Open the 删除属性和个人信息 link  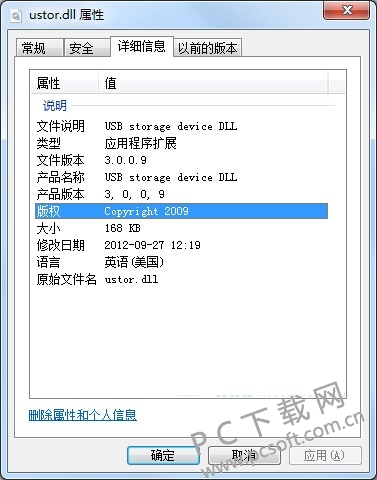83,415
